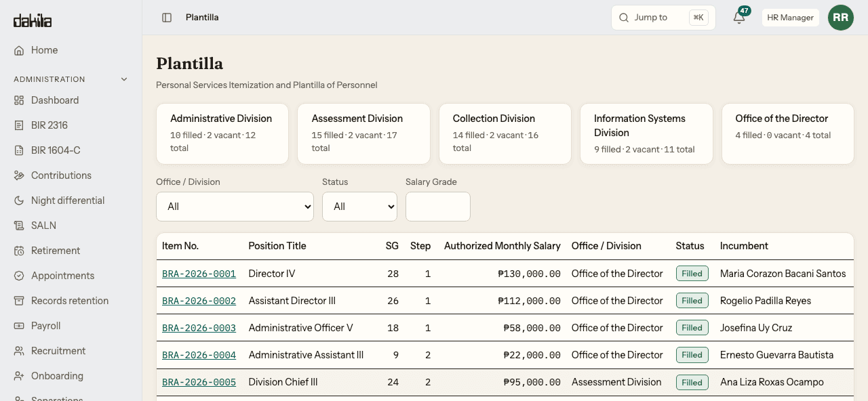Open notifications bell icon
Viewport: 868px width, 401px height.
739,18
